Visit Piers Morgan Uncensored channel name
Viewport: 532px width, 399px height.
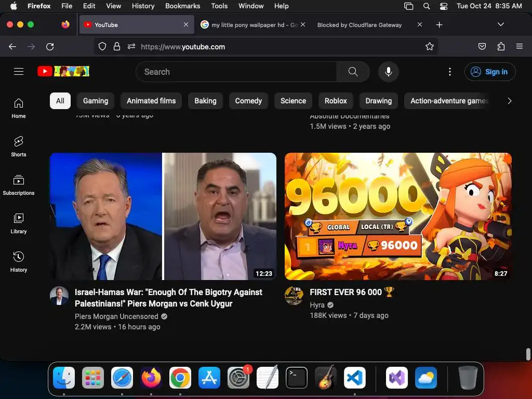click(x=116, y=316)
